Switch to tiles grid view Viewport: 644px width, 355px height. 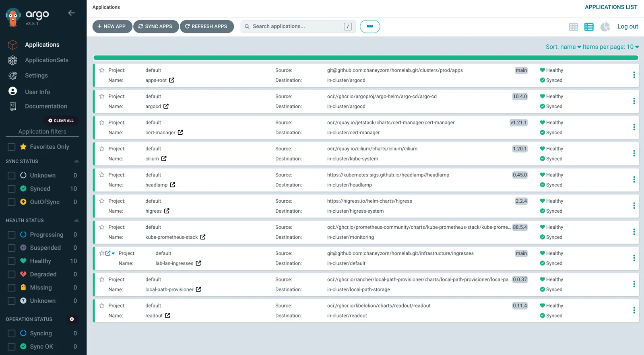(x=574, y=27)
